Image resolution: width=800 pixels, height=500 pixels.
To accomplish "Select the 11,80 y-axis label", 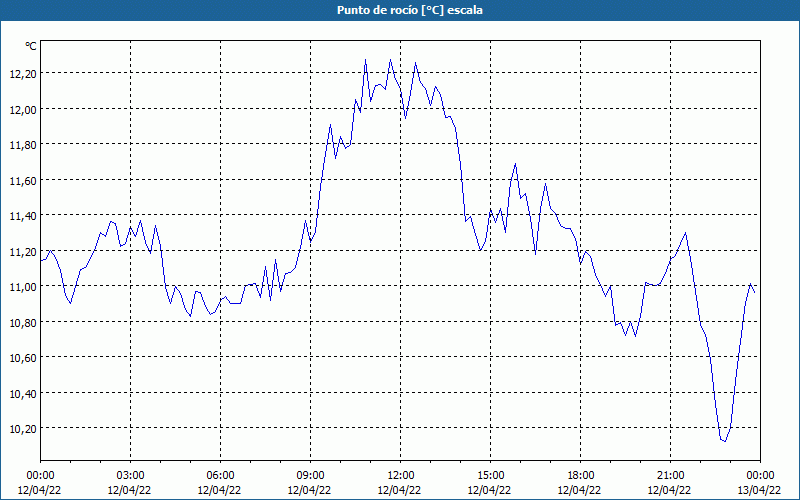I will [x=23, y=145].
